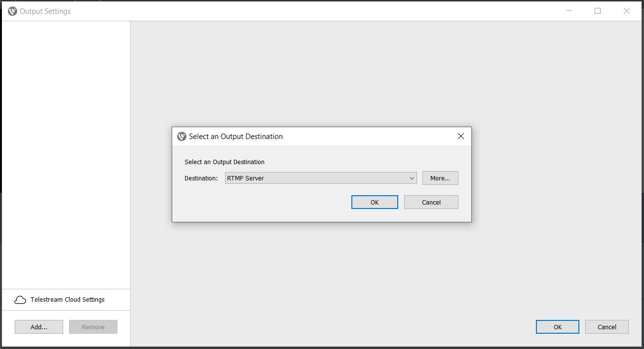Open Telestream Cloud Settings

tap(68, 299)
